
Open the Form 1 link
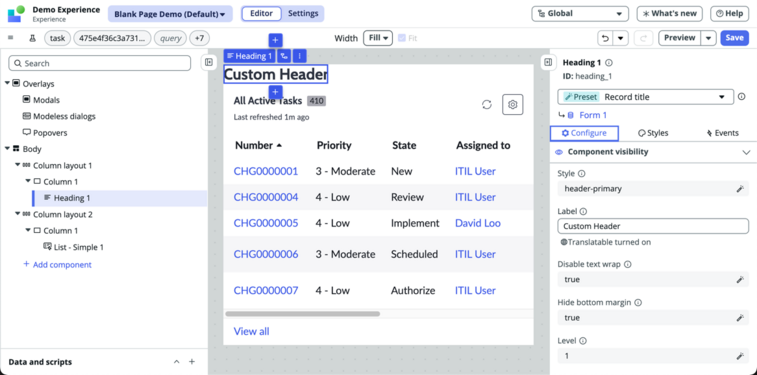click(x=593, y=115)
